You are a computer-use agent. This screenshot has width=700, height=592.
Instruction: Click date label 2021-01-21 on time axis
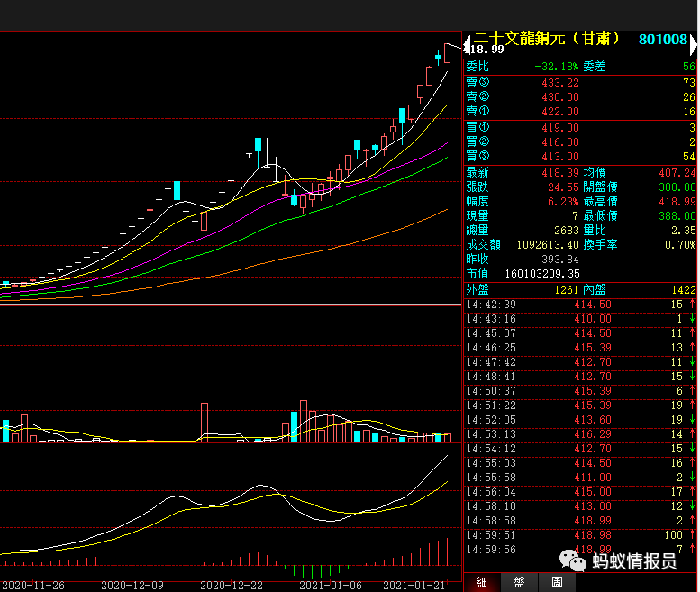click(x=414, y=586)
